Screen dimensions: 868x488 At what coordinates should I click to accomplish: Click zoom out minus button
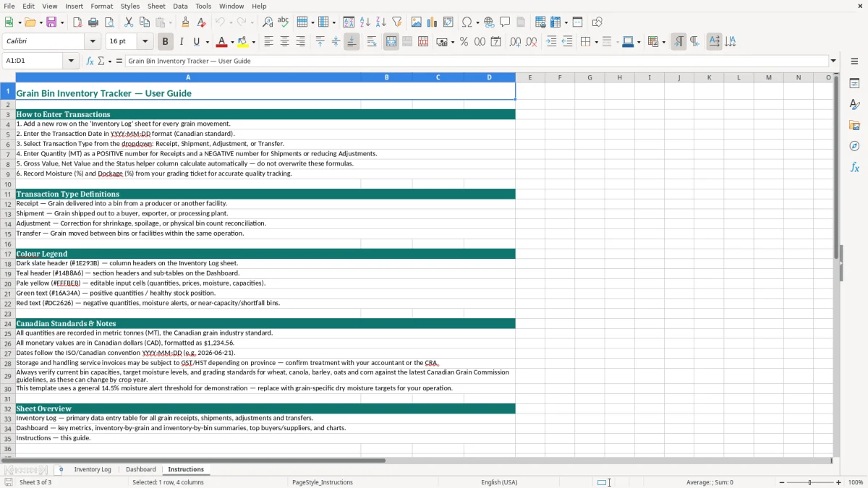[x=780, y=482]
